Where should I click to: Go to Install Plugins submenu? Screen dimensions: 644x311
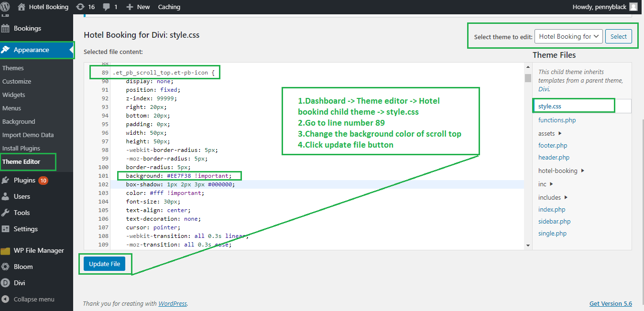(x=21, y=148)
